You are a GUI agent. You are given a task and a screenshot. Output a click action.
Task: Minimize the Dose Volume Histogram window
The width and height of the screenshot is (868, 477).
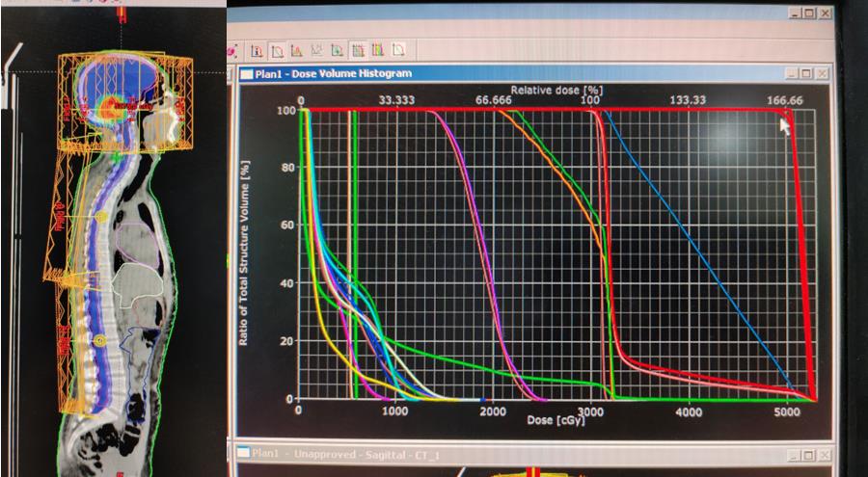click(x=793, y=73)
